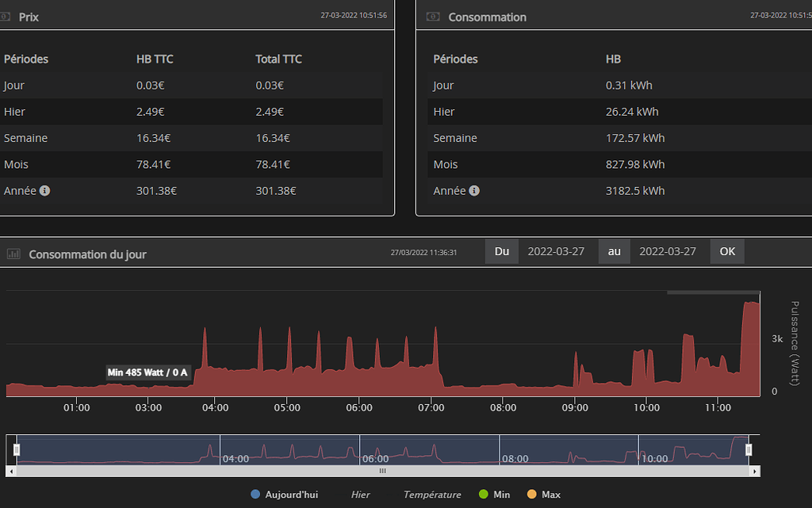Viewport: 812px width, 508px height.
Task: Click the right scroll arrow of the chart navigator
Action: click(755, 471)
